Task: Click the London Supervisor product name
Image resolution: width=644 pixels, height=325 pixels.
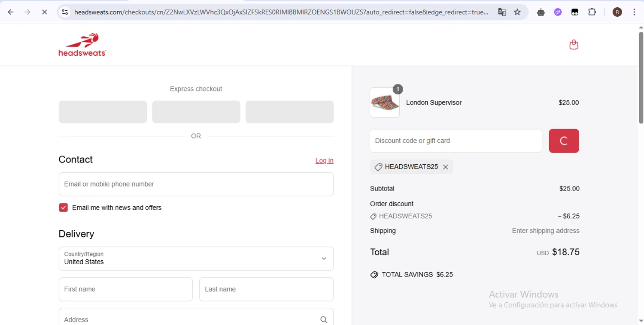Action: [x=434, y=102]
